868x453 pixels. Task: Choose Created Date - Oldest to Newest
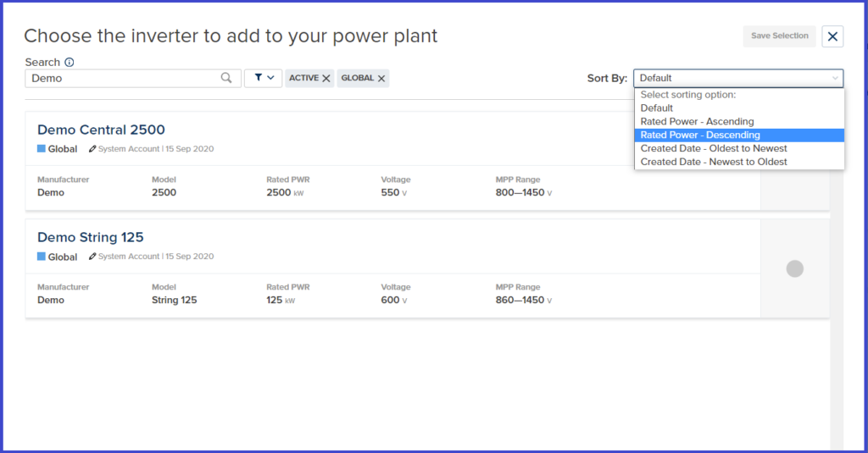point(739,149)
